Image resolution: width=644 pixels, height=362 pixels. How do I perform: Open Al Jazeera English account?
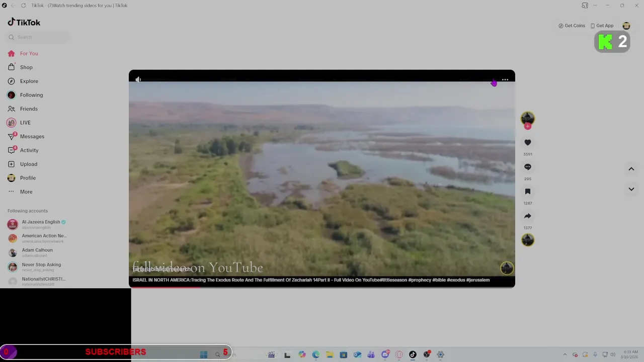(37, 224)
